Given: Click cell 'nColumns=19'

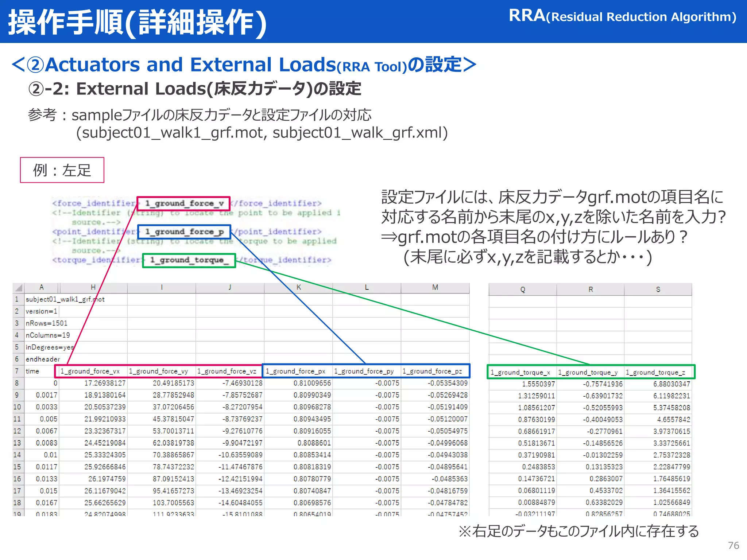Looking at the screenshot, I should point(47,335).
